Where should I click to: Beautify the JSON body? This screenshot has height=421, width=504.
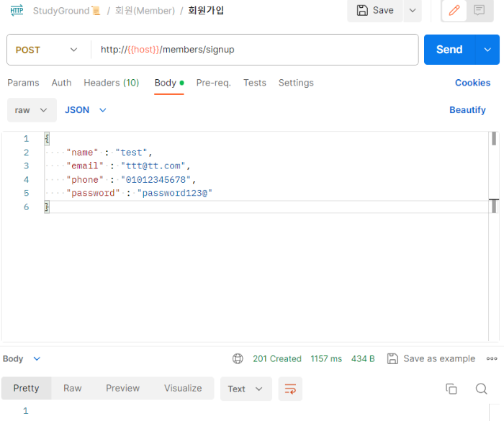click(467, 110)
